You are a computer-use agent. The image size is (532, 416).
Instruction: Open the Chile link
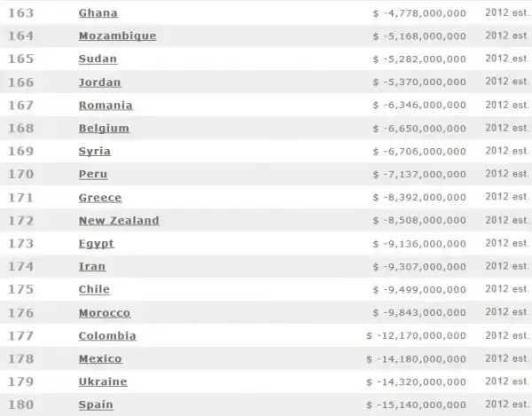click(x=94, y=290)
